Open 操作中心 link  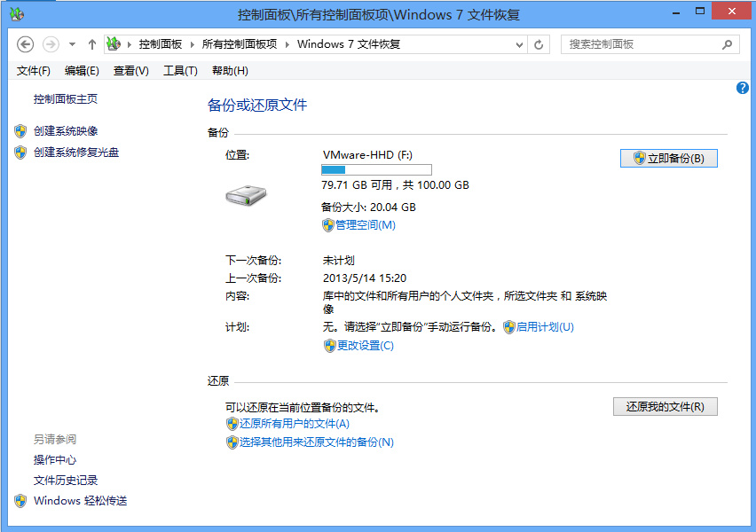coord(55,460)
